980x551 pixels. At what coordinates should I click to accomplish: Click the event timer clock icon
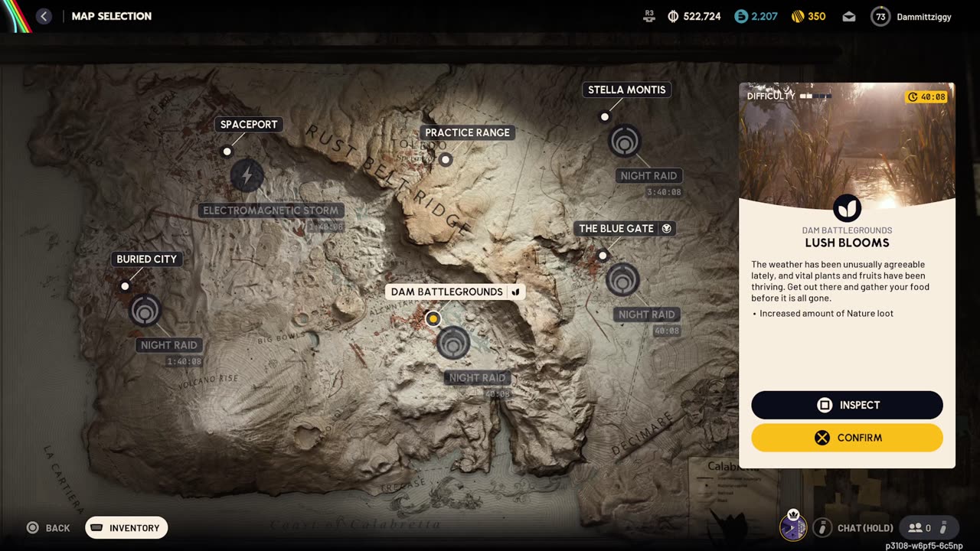point(913,97)
